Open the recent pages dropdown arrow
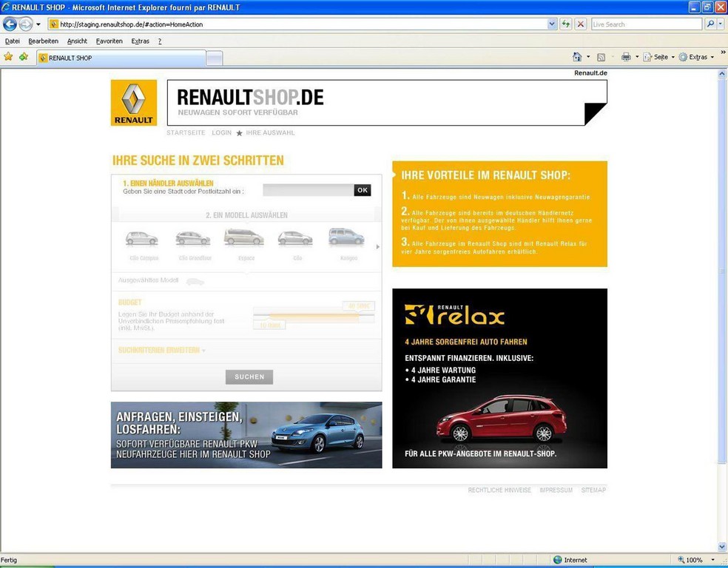The width and height of the screenshot is (728, 568). (x=38, y=24)
